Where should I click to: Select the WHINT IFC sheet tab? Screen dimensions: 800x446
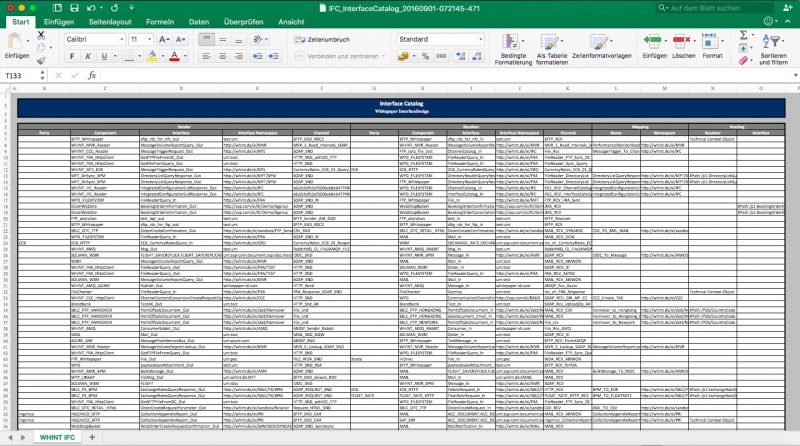[x=57, y=437]
